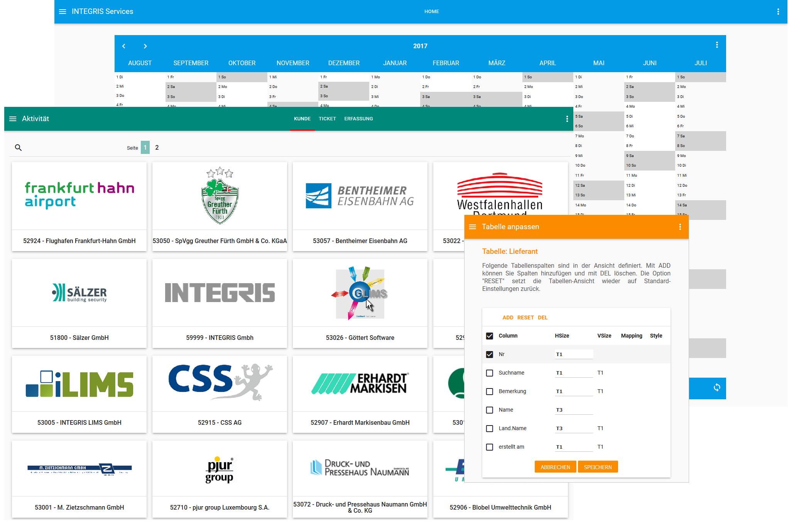Click calendar day '11 Mo' in Juni
The width and height of the screenshot is (789, 532).
632,176
